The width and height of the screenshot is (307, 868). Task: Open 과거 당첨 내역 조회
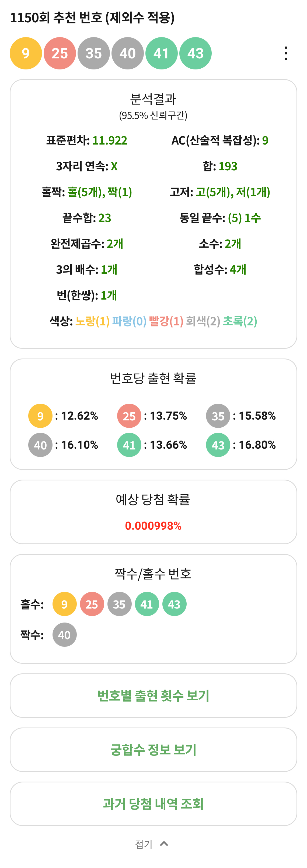[x=153, y=804]
